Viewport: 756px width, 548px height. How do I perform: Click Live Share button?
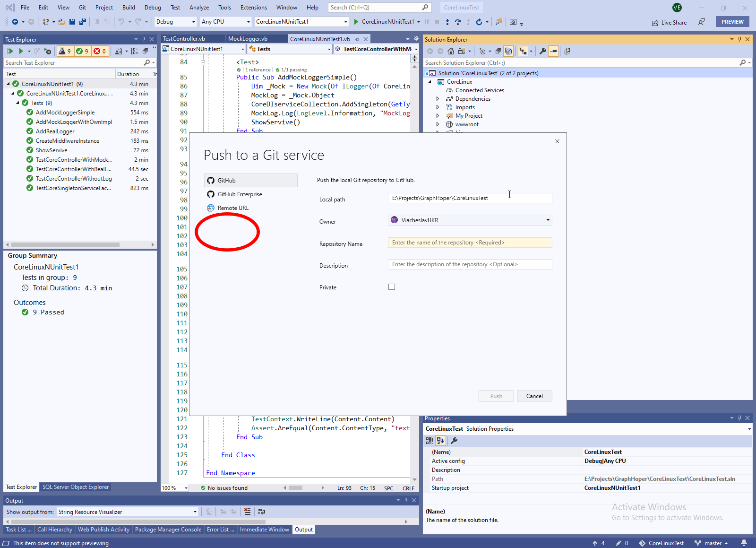[x=669, y=22]
